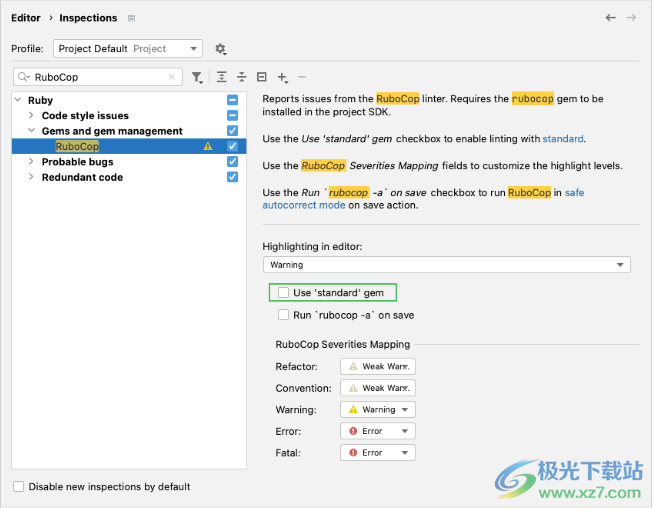
Task: Click the Editor breadcrumb
Action: tap(26, 18)
